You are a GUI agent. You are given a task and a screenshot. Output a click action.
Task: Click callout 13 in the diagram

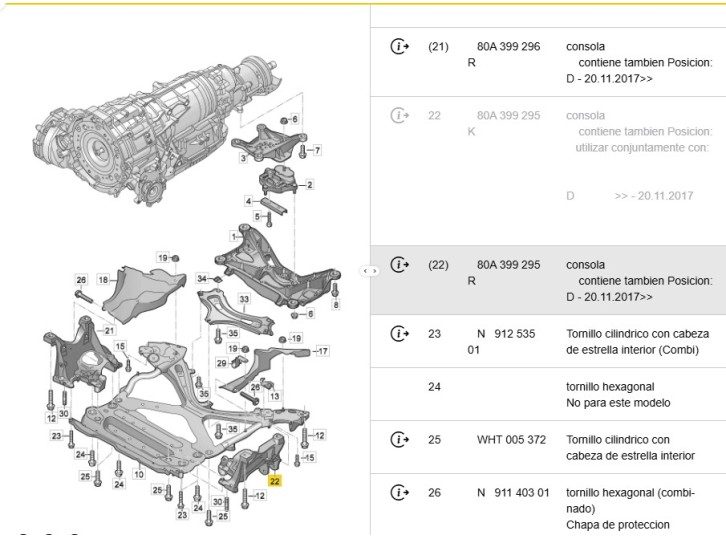coord(275,396)
